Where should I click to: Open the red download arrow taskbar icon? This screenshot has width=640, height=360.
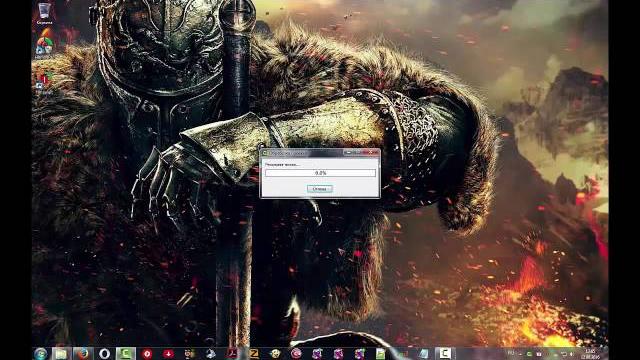click(168, 354)
